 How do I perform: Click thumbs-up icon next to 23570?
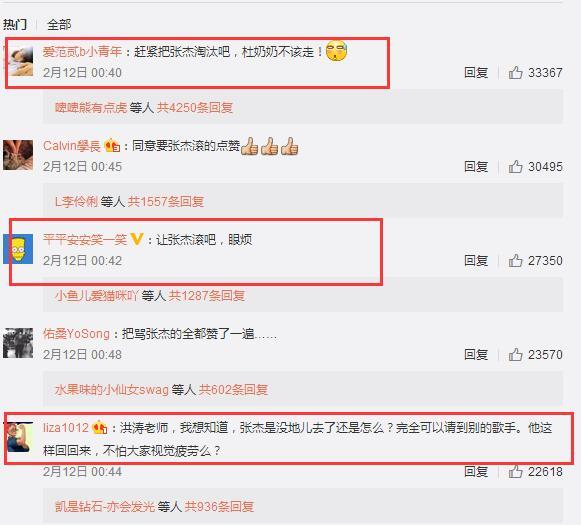point(515,355)
